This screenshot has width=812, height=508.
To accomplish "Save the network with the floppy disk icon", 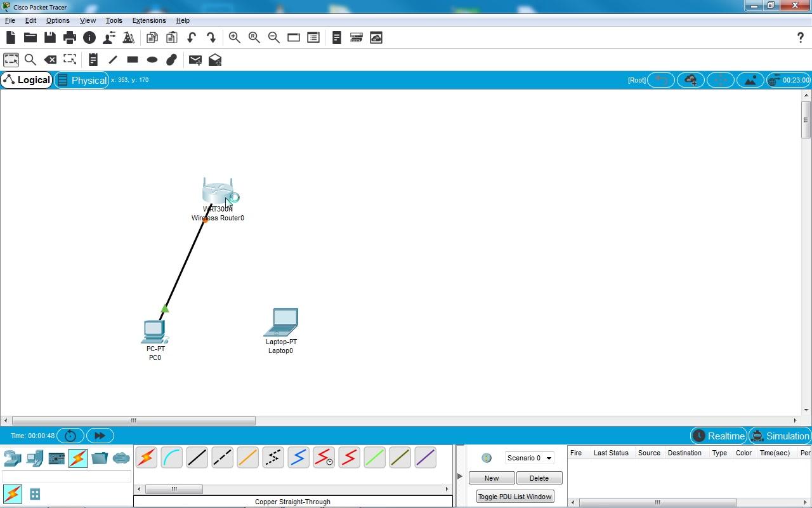I will [49, 38].
